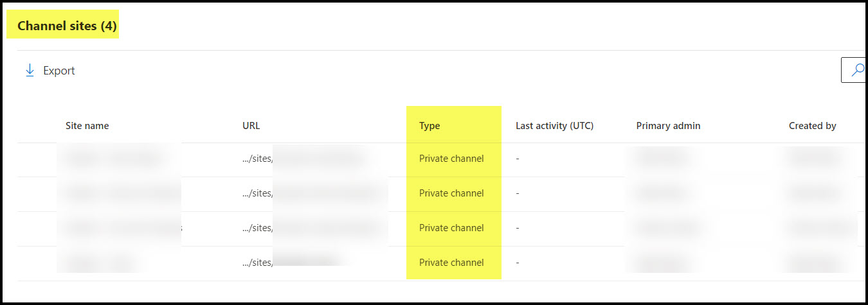Click the Created by column header
Image resolution: width=868 pixels, height=305 pixels.
click(x=812, y=126)
